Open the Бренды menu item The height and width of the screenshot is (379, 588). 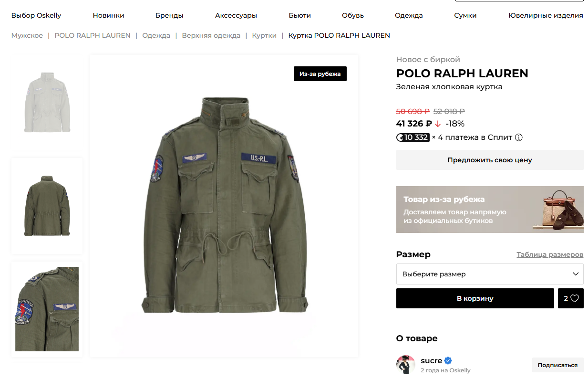click(x=169, y=15)
